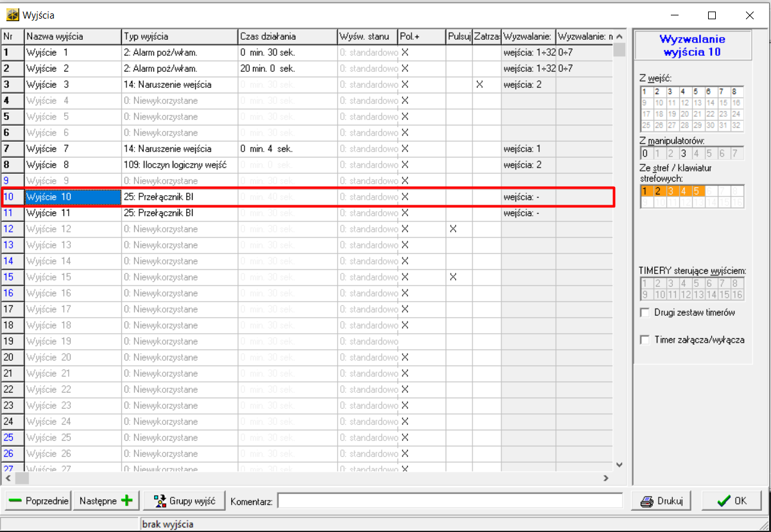Toggle Pol.+ X mark for Wyjście 1

tap(405, 53)
